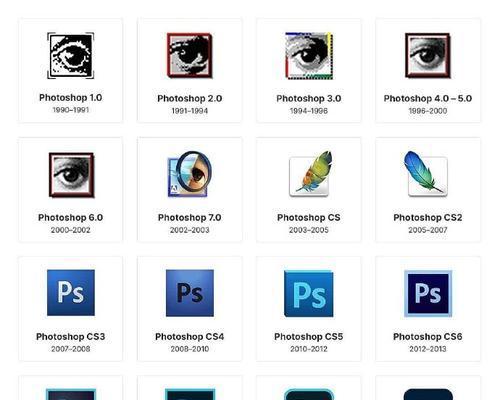500x400 pixels.
Task: Click the Photoshop CS3 Ps logo
Action: click(71, 293)
